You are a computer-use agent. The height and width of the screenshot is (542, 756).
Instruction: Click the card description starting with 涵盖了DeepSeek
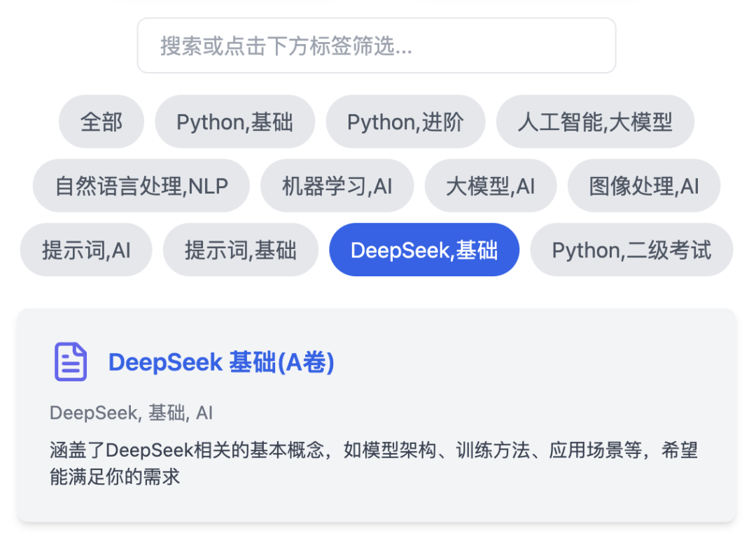(x=374, y=464)
